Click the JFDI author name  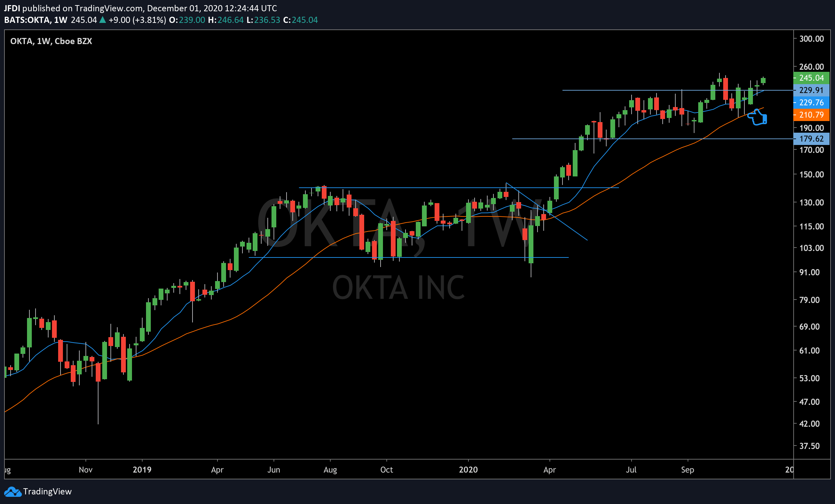[12, 8]
